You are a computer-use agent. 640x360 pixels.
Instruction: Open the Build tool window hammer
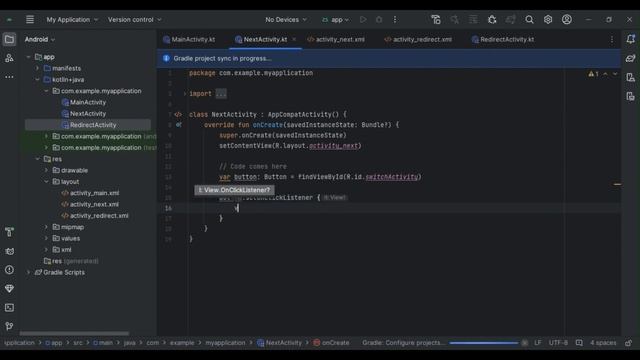[x=9, y=232]
